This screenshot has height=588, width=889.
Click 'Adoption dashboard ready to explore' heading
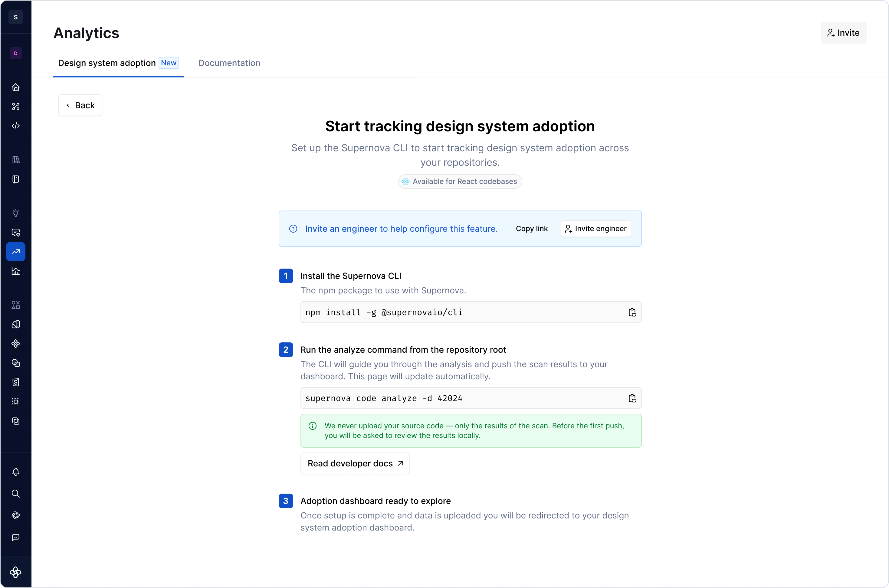tap(376, 501)
